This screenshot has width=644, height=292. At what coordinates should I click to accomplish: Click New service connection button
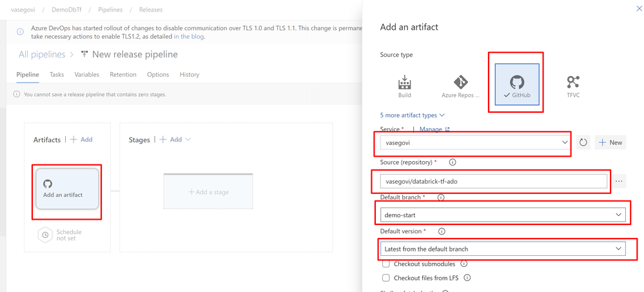(x=610, y=142)
